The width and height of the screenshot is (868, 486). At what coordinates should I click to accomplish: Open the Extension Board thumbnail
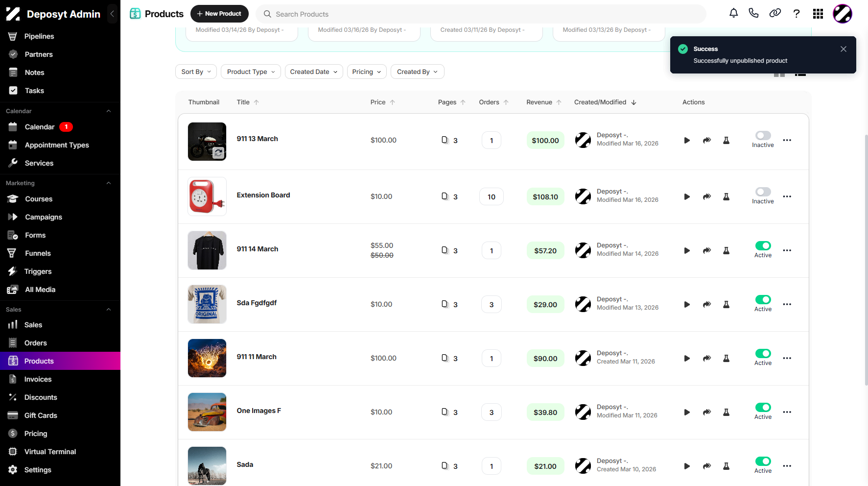tap(207, 196)
